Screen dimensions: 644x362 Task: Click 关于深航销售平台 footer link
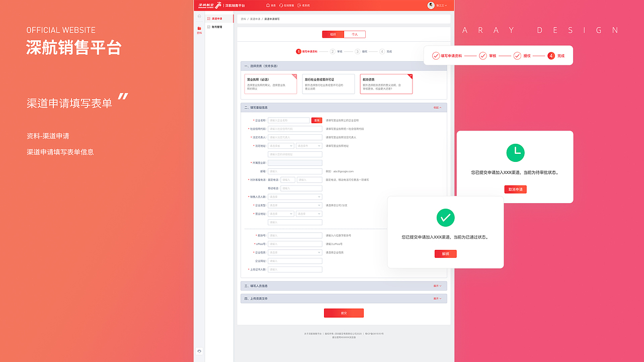(x=313, y=333)
